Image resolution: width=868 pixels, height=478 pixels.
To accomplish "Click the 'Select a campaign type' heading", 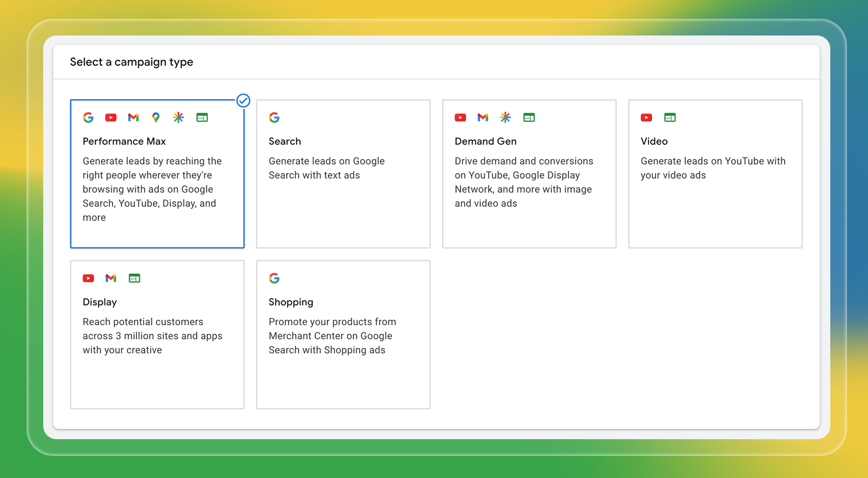I will point(131,62).
